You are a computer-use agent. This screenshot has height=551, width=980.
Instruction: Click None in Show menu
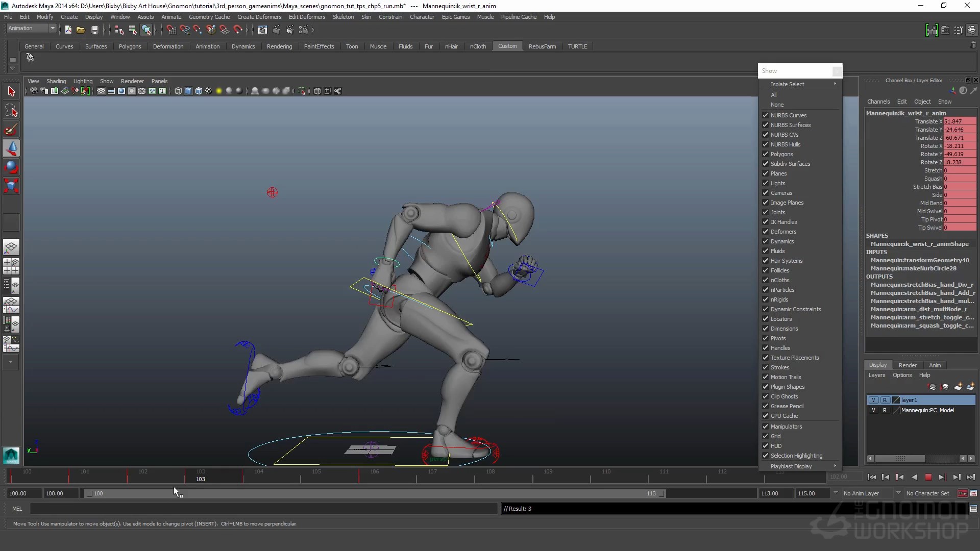pos(777,105)
